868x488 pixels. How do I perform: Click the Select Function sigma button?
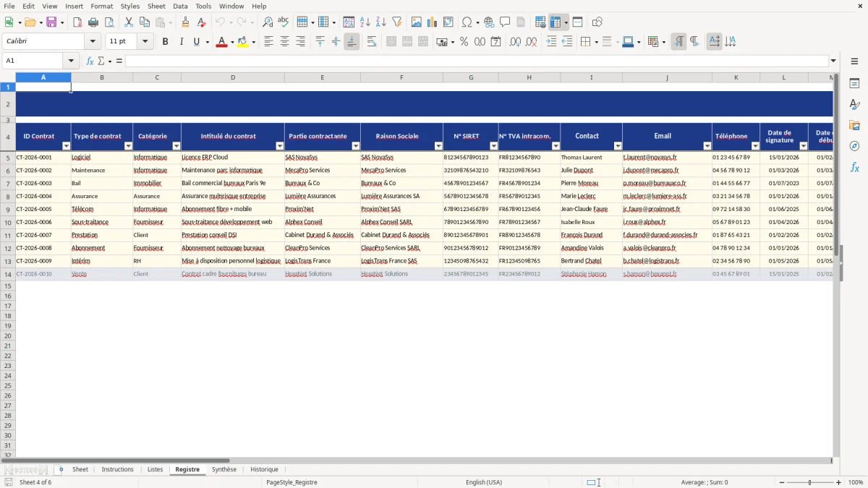point(101,61)
